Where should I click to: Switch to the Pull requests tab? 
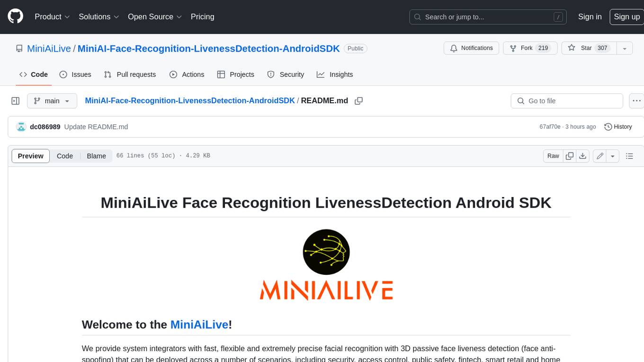(130, 74)
